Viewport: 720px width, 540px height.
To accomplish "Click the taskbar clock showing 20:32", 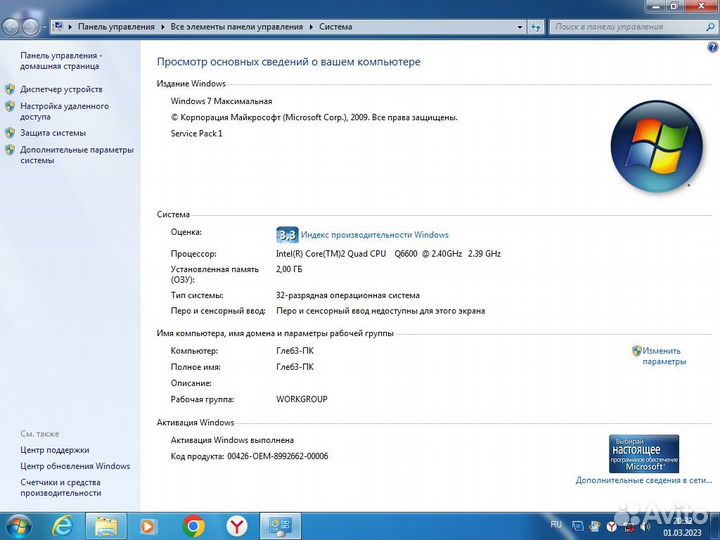I will 682,527.
